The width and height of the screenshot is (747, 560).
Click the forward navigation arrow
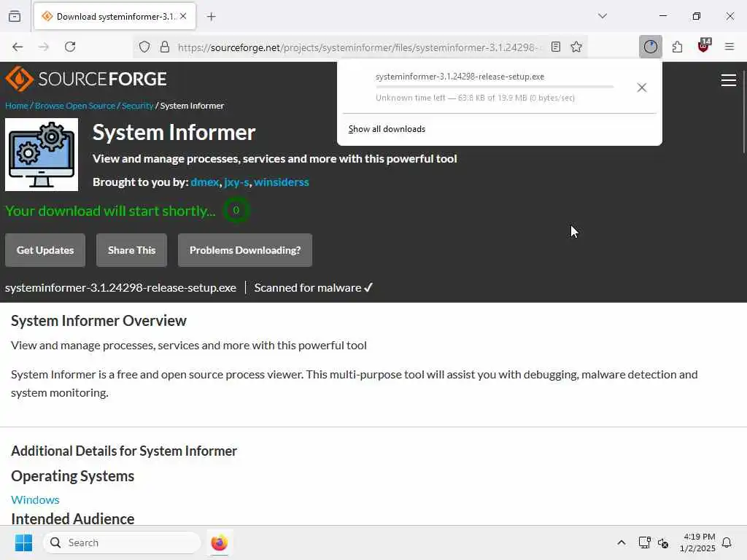click(x=44, y=47)
